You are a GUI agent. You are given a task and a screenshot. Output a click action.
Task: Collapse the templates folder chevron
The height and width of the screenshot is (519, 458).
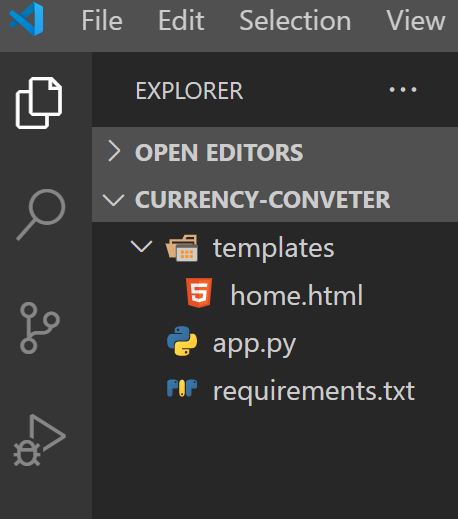[x=142, y=246]
